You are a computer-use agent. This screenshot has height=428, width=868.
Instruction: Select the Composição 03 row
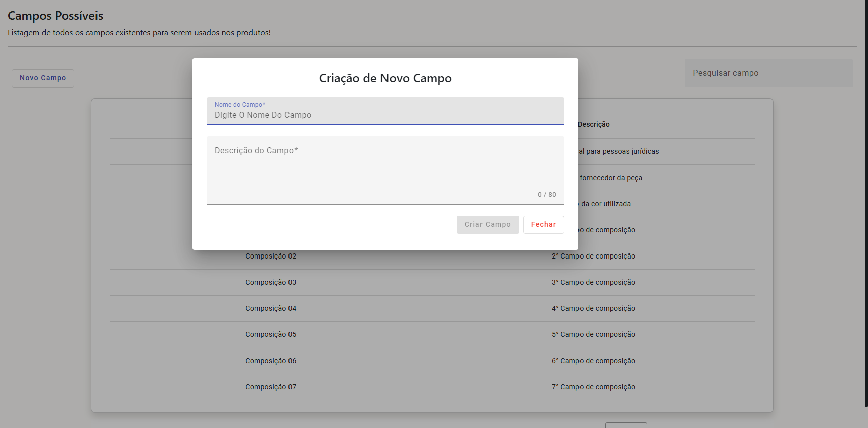coord(270,283)
